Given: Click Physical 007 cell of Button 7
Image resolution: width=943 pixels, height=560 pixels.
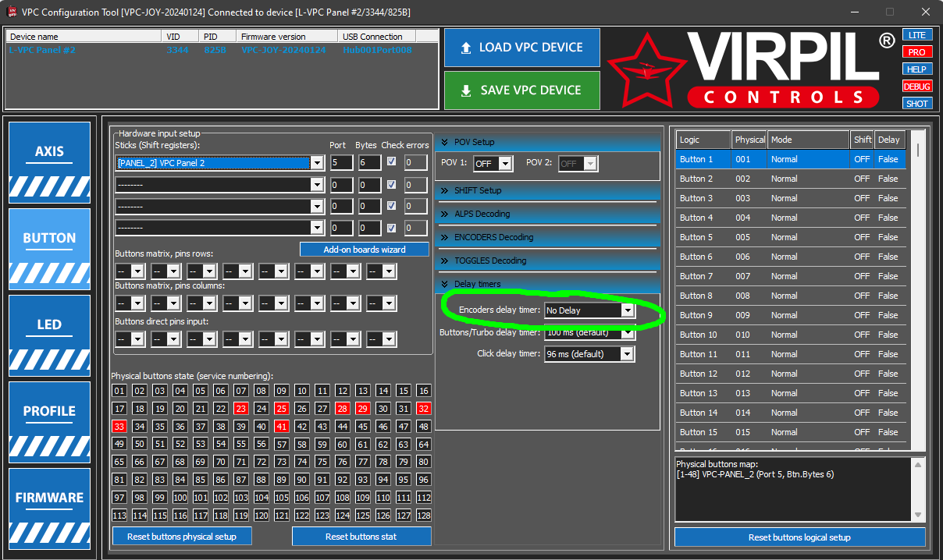Looking at the screenshot, I should pos(750,276).
